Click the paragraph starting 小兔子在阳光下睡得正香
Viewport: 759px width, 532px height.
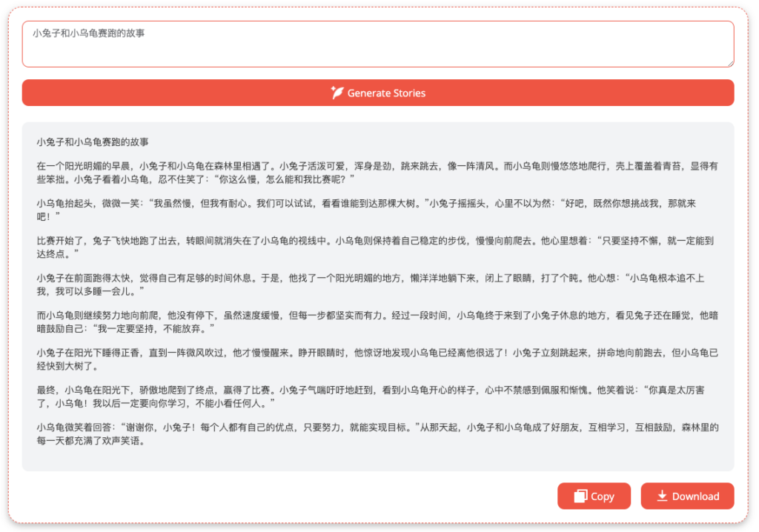point(377,359)
